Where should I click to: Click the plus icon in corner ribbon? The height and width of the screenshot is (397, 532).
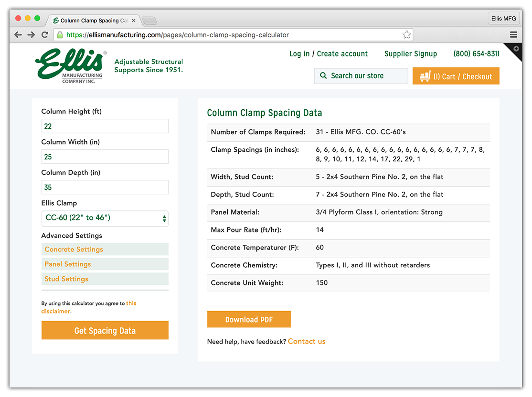point(516,49)
